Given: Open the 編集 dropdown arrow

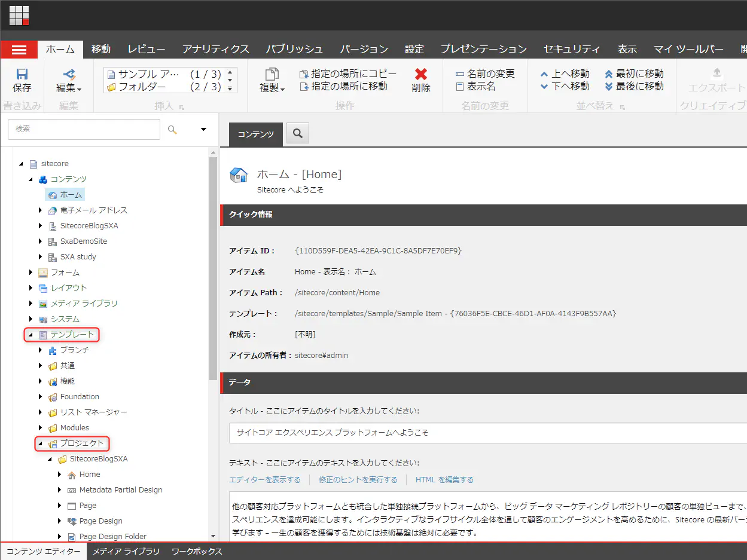Looking at the screenshot, I should pos(80,90).
